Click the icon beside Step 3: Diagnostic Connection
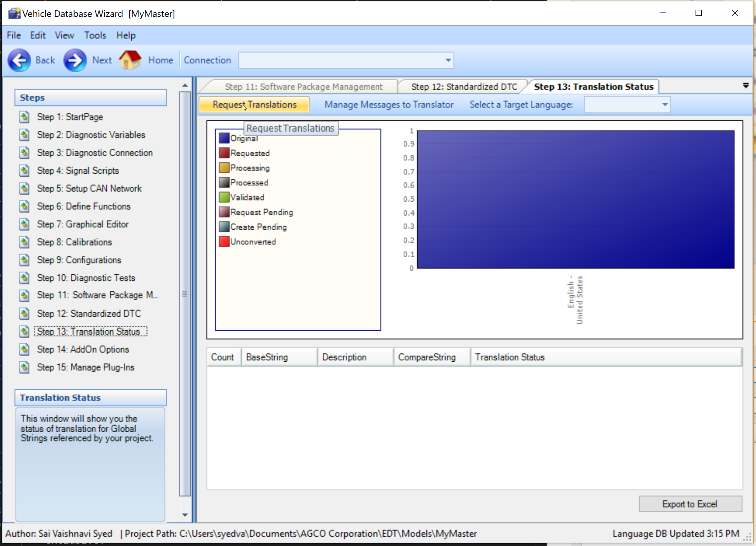This screenshot has width=756, height=546. (x=24, y=152)
